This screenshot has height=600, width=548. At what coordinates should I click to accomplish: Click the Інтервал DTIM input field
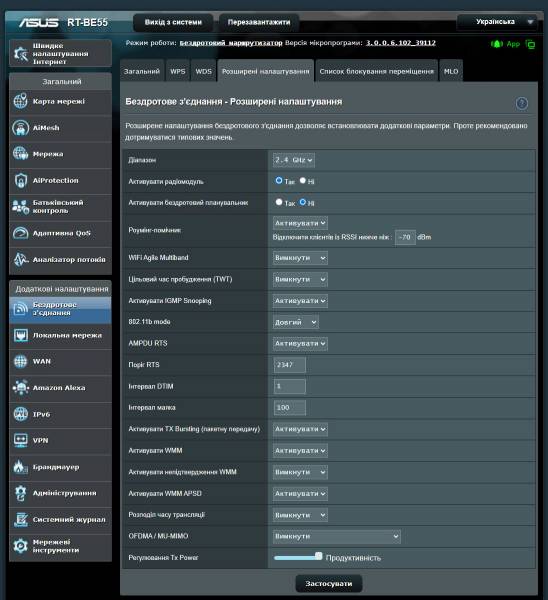(x=290, y=386)
